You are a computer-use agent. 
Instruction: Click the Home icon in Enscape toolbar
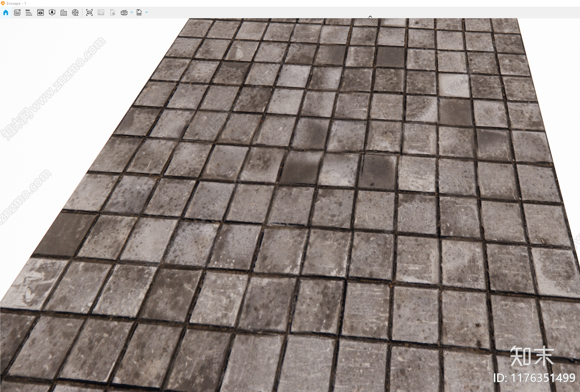point(6,12)
